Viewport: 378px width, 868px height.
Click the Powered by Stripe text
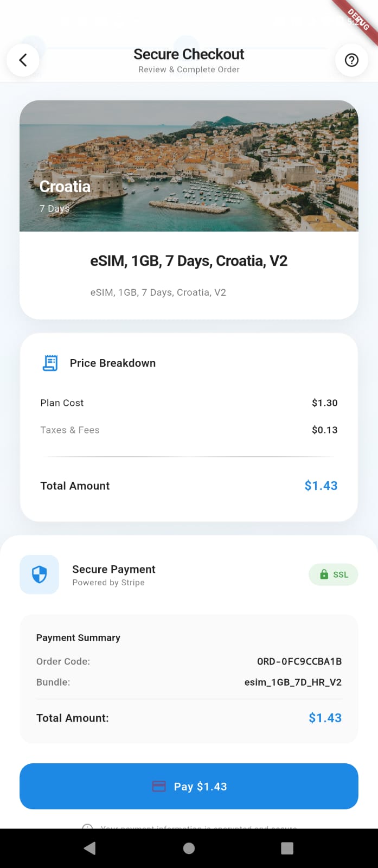(108, 583)
